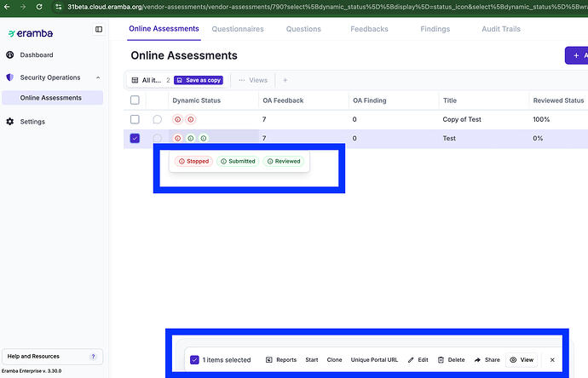Screen dimensions: 588x378
Task: Click Unique Portal URL action
Action: click(x=374, y=360)
